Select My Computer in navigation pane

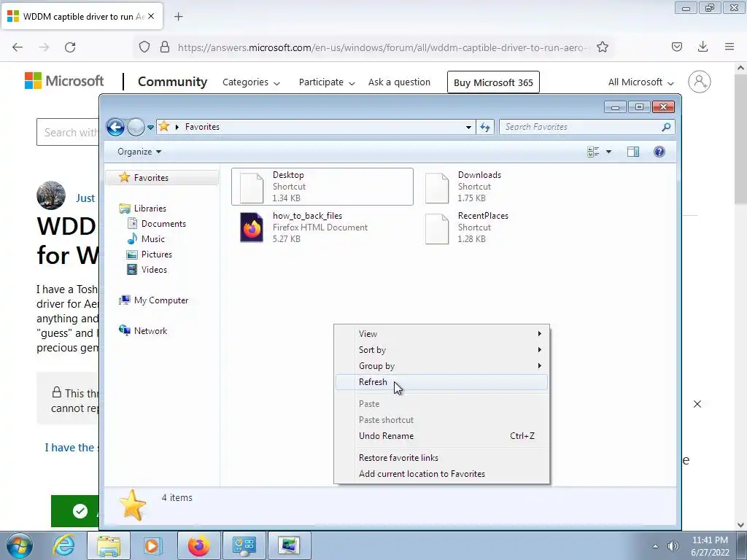point(160,300)
